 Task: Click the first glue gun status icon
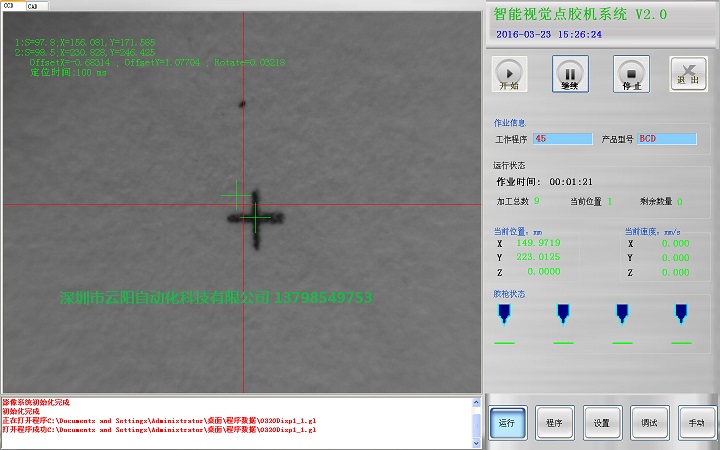(x=503, y=313)
